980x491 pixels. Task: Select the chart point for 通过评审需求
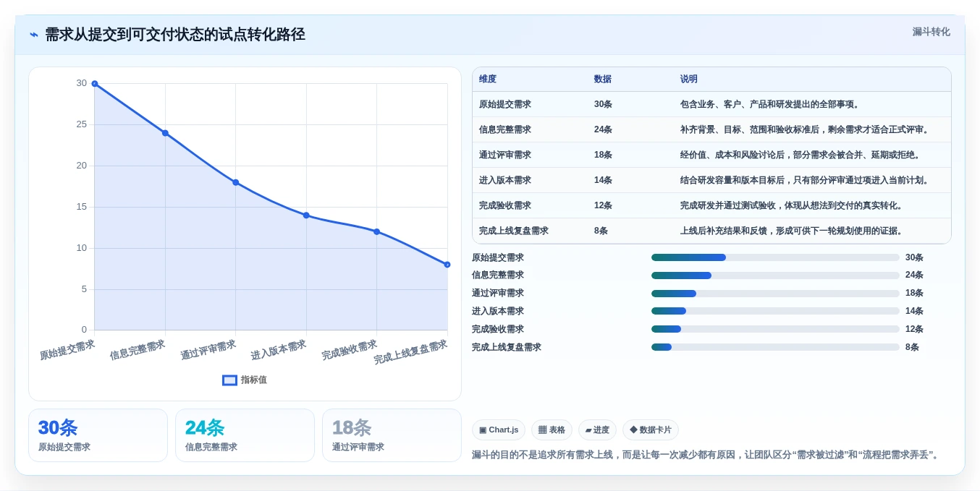(x=236, y=182)
